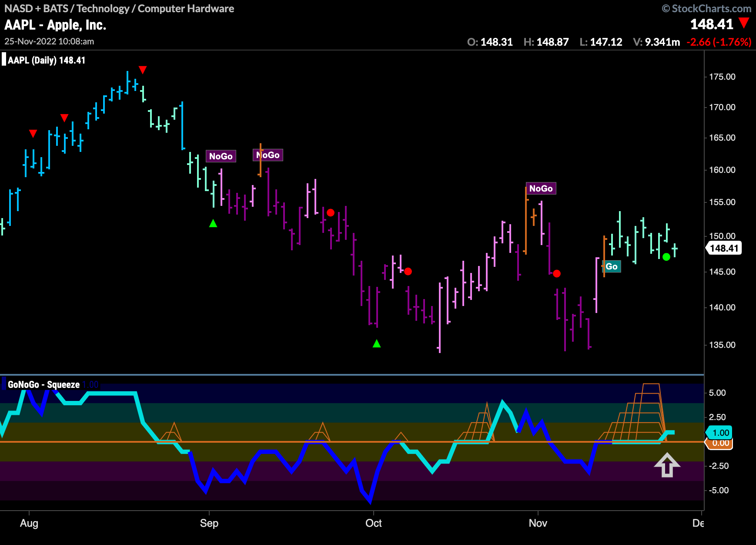Click the NoGo label over the orange September bar
The height and width of the screenshot is (545, 756).
pyautogui.click(x=268, y=155)
